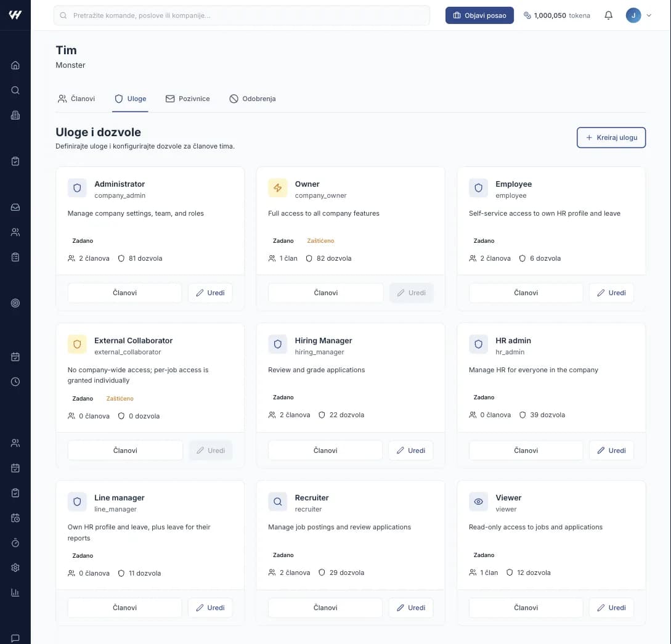This screenshot has width=671, height=644.
Task: Edit the Hiring Manager role
Action: tap(411, 450)
